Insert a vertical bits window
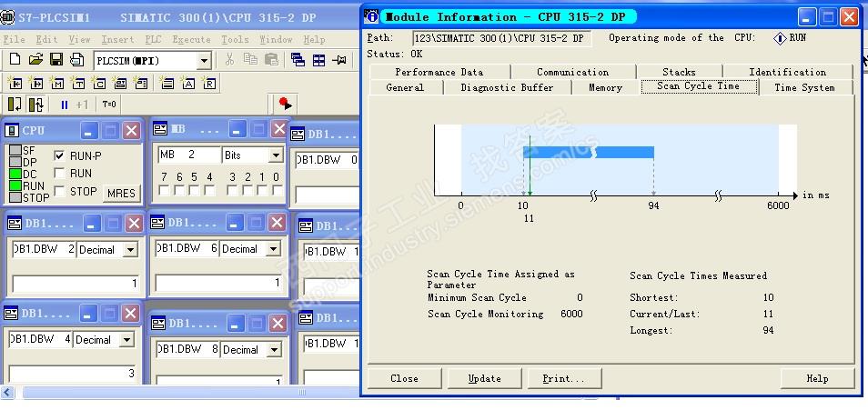This screenshot has height=420, width=868. [x=141, y=83]
